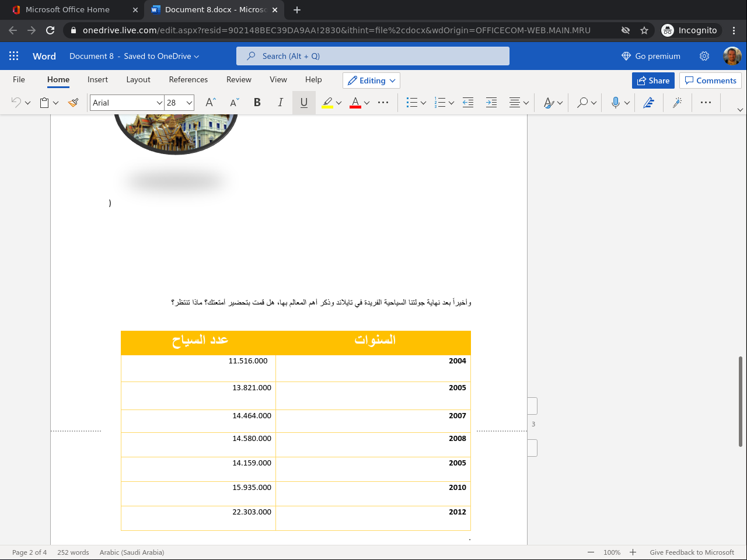Decrease paragraph indent
The height and width of the screenshot is (560, 747).
(x=468, y=103)
